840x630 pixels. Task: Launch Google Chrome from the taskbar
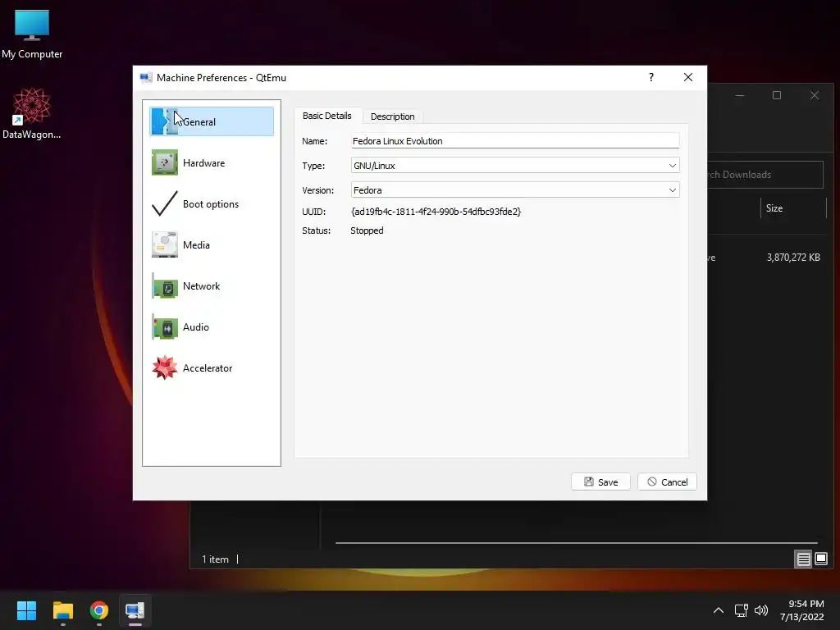tap(99, 610)
